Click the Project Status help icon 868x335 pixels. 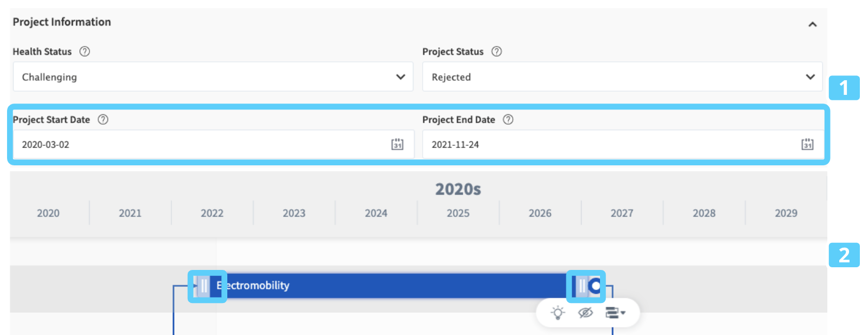pos(496,51)
